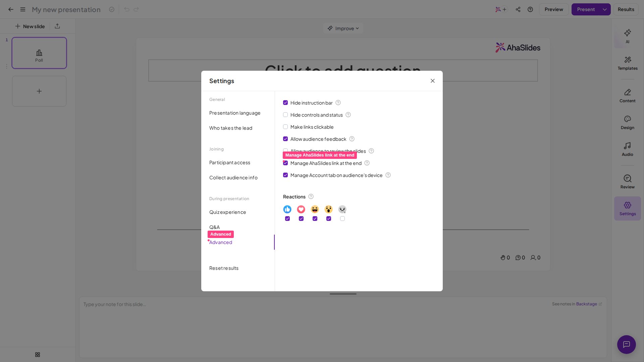Open the Backstage link

(x=587, y=304)
